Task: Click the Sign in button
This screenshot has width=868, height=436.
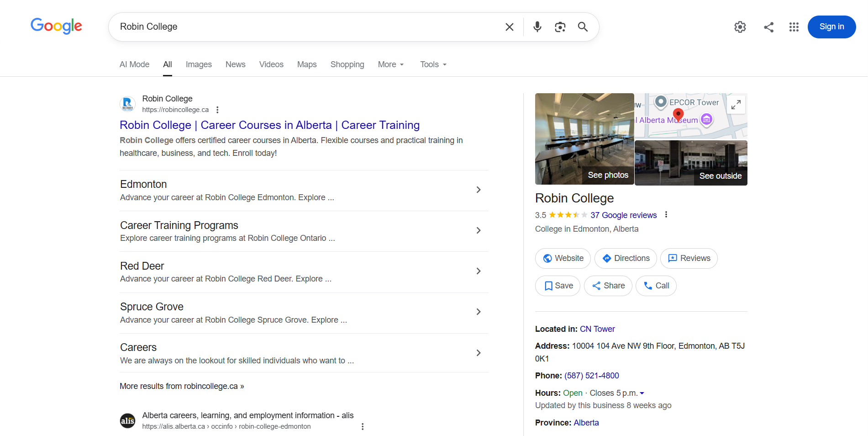Action: tap(831, 27)
